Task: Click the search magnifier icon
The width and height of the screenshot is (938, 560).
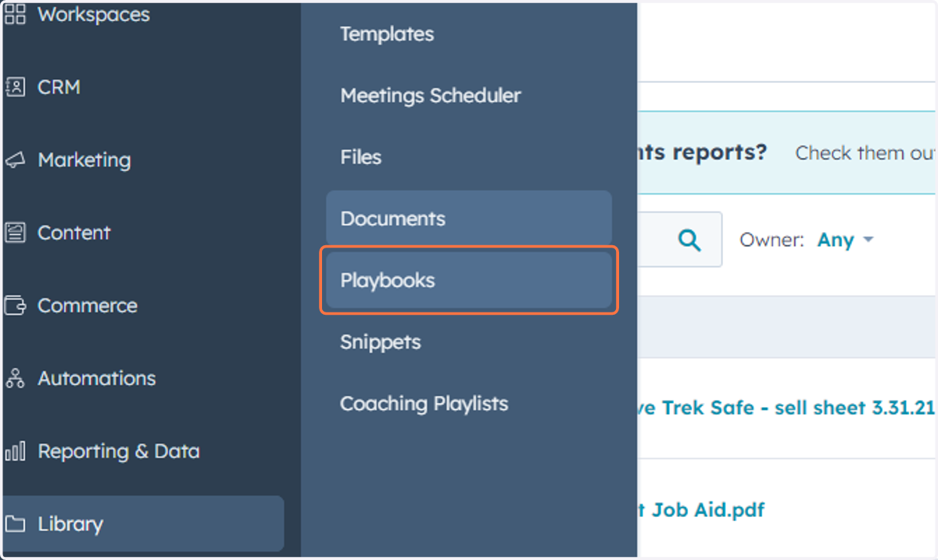Action: coord(689,240)
